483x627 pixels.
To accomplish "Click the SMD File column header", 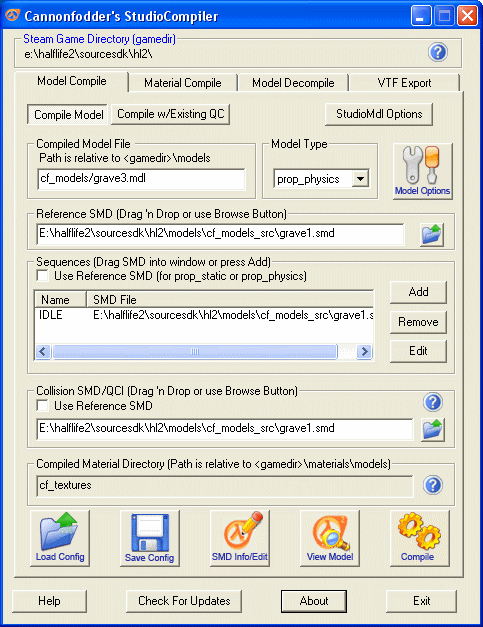I will tap(230, 300).
